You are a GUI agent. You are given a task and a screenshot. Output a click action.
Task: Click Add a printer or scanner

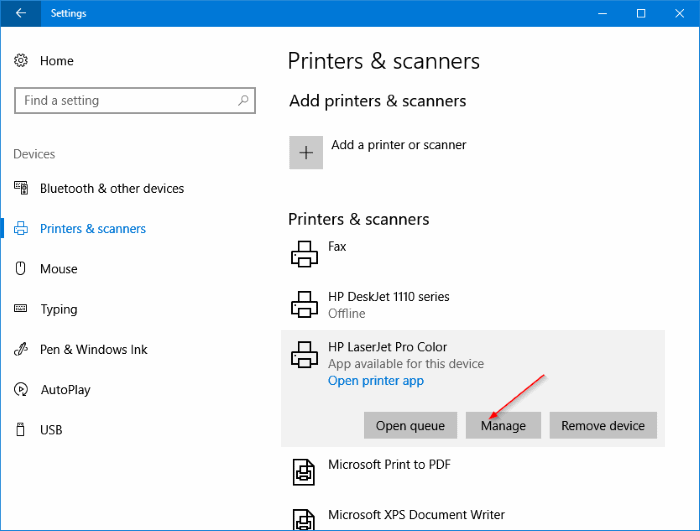coord(399,145)
